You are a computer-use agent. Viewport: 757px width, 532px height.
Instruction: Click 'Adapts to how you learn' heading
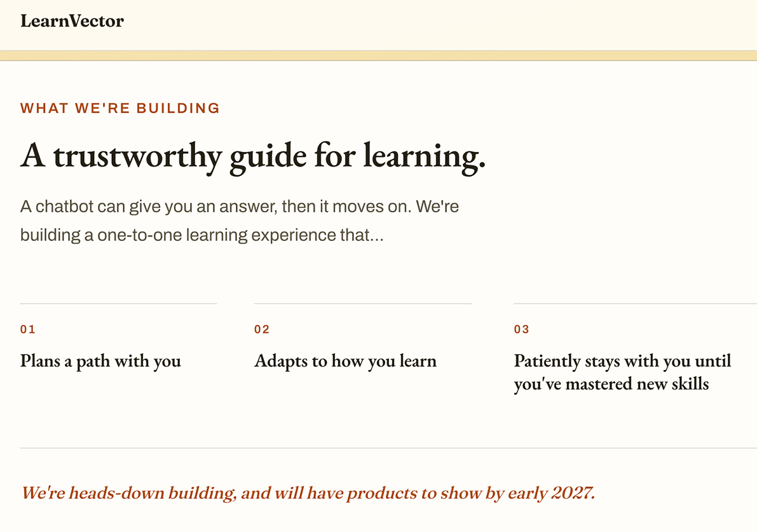click(x=345, y=361)
